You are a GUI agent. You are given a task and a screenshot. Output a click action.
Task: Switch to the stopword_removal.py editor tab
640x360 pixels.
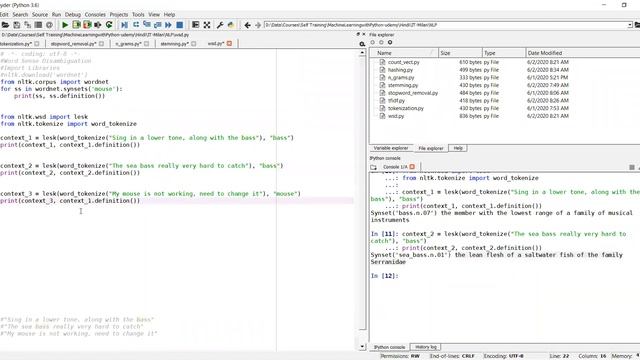73,44
